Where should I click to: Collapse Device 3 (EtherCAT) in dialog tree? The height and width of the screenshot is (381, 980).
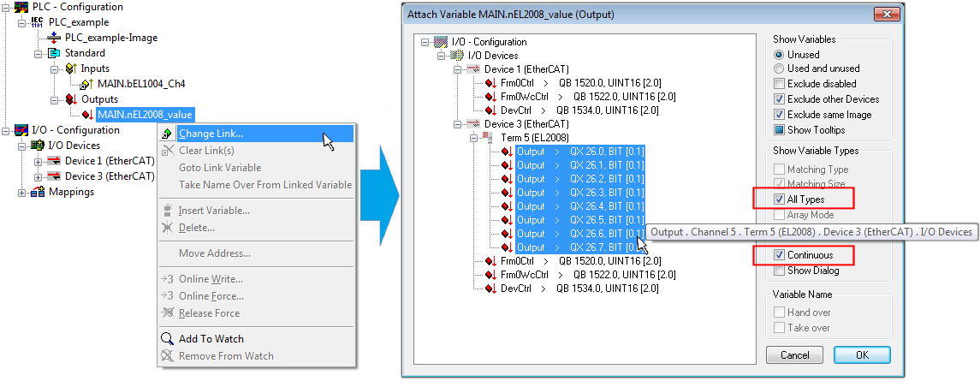(457, 124)
